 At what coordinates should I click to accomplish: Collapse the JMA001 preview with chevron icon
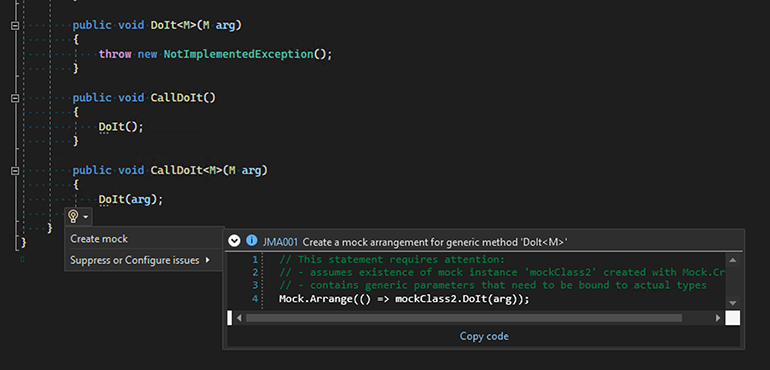[235, 241]
